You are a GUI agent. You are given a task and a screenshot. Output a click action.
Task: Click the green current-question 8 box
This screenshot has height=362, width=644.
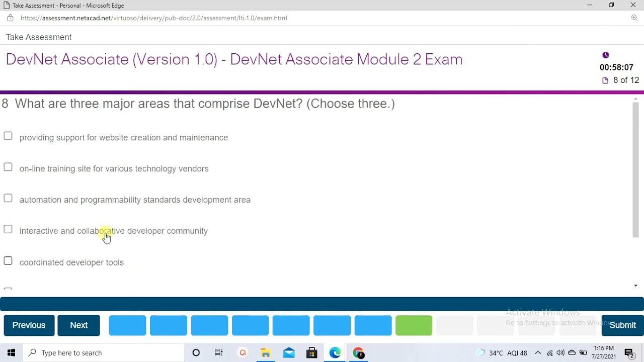[414, 325]
